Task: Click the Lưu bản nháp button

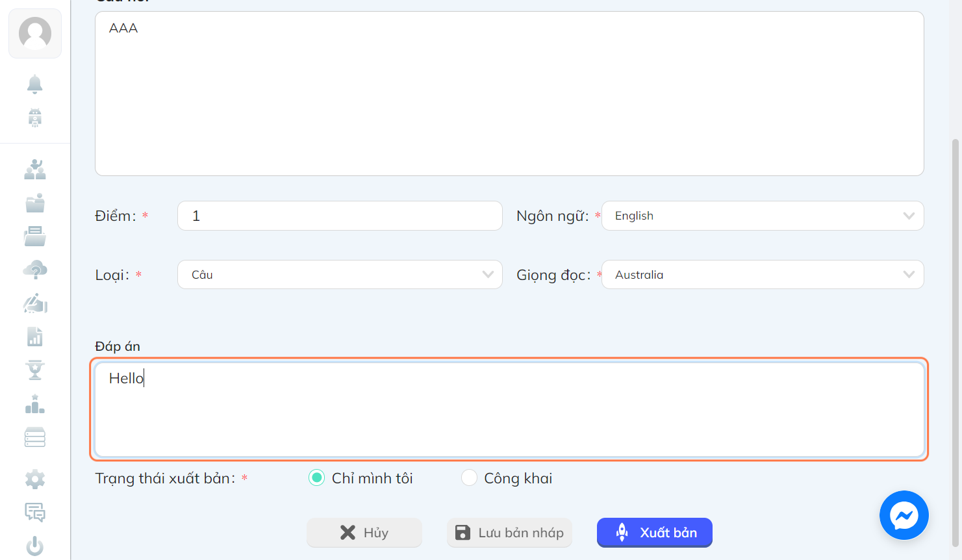Action: click(x=509, y=533)
